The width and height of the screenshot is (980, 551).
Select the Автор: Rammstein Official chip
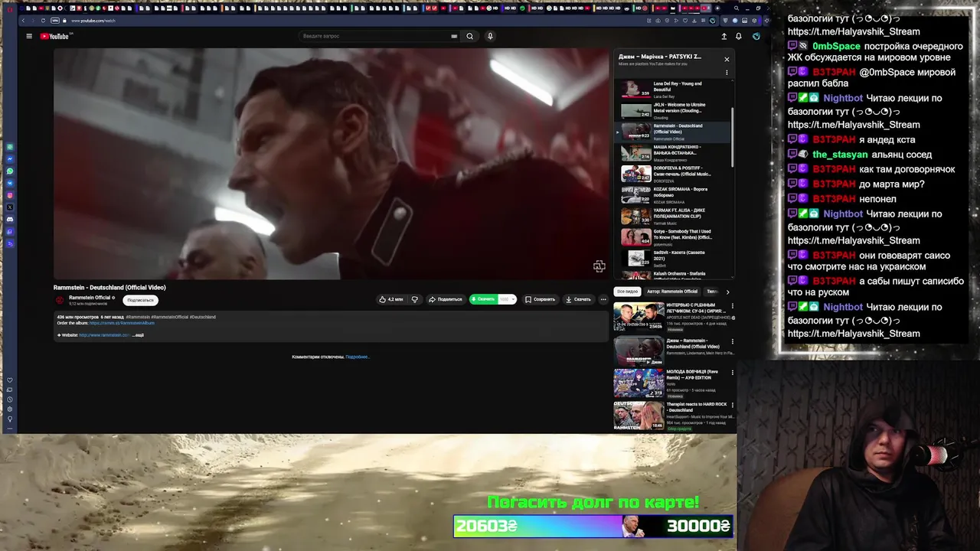(672, 292)
